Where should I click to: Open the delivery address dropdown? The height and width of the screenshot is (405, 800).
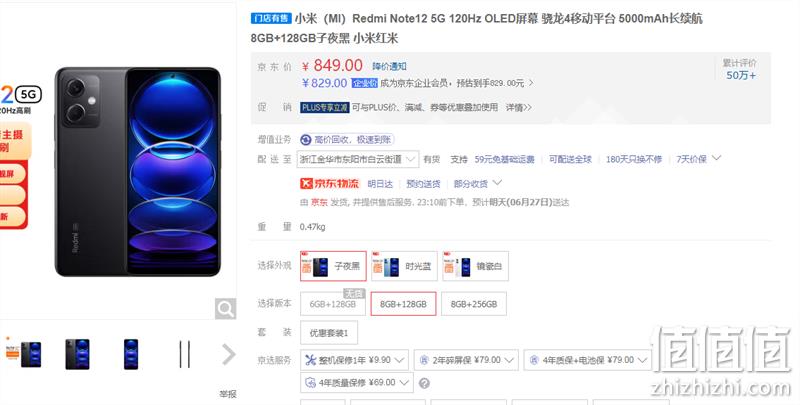[x=358, y=159]
